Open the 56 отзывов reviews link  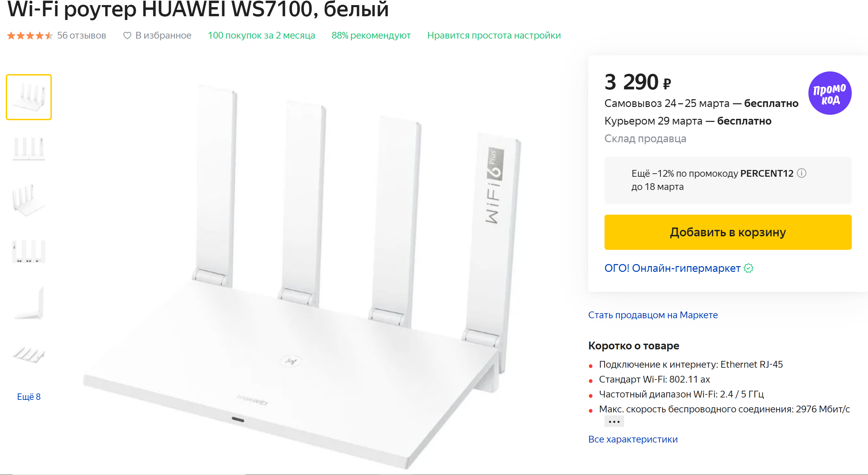coord(81,36)
